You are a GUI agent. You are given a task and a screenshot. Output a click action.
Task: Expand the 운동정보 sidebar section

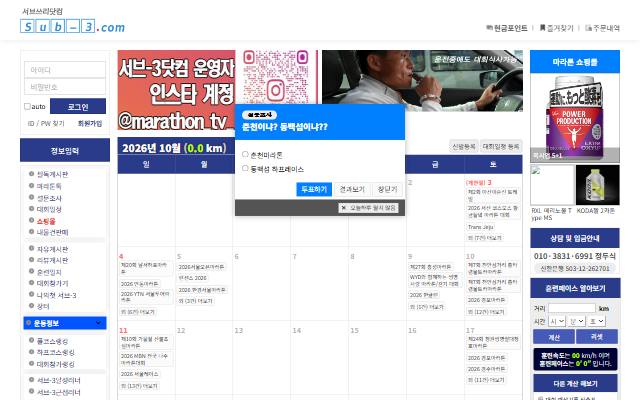(x=65, y=323)
